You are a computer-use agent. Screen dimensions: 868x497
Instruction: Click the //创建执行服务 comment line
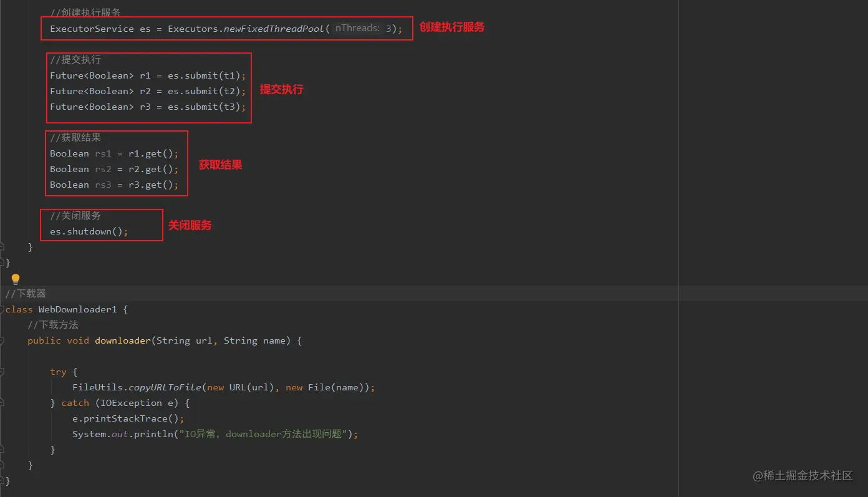coord(85,12)
